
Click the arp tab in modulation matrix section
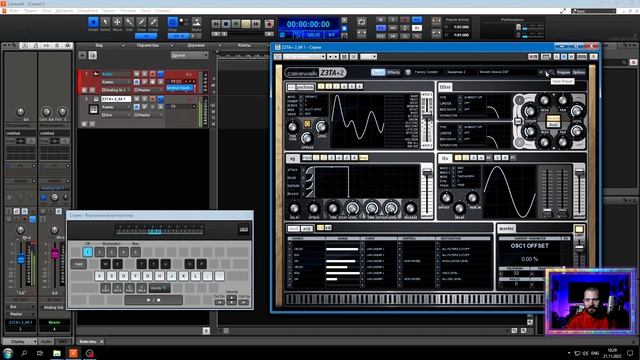pyautogui.click(x=307, y=228)
